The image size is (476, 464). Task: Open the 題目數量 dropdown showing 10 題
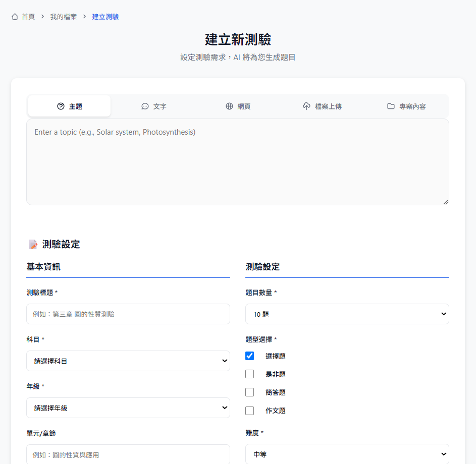point(347,314)
